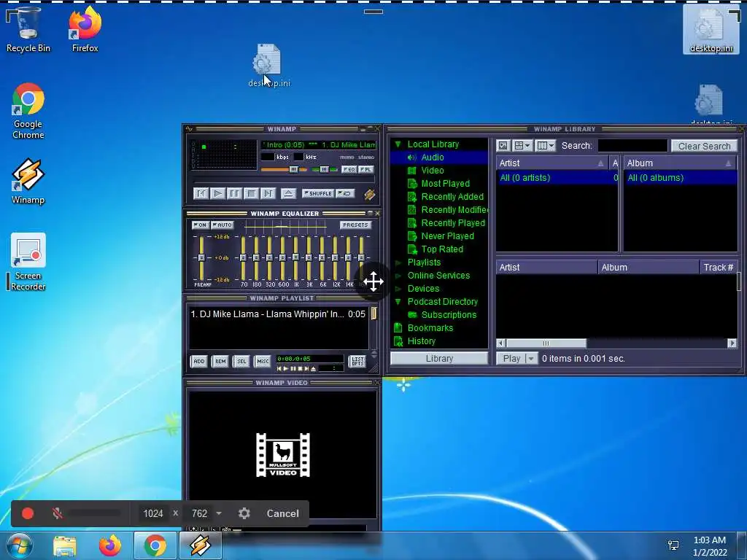Open the Recently Played view
Image resolution: width=747 pixels, height=560 pixels.
tap(453, 223)
